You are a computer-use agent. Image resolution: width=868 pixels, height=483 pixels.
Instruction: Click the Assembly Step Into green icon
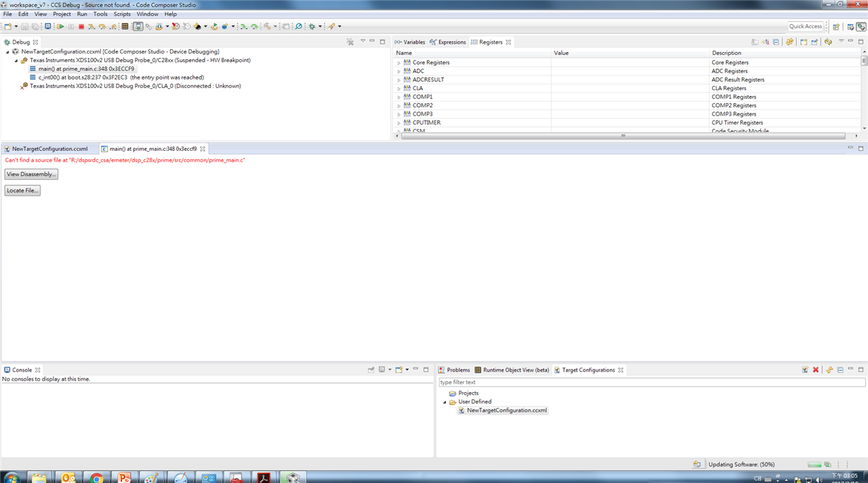243,26
